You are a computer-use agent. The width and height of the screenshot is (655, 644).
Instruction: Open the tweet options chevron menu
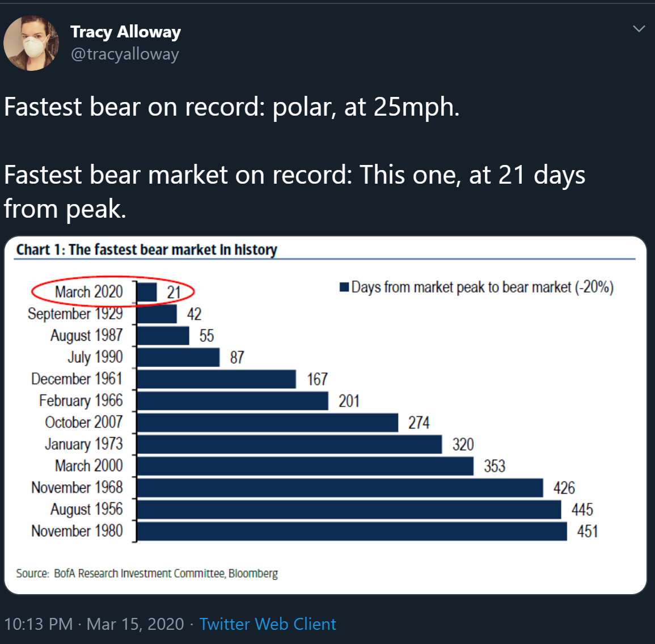(639, 29)
